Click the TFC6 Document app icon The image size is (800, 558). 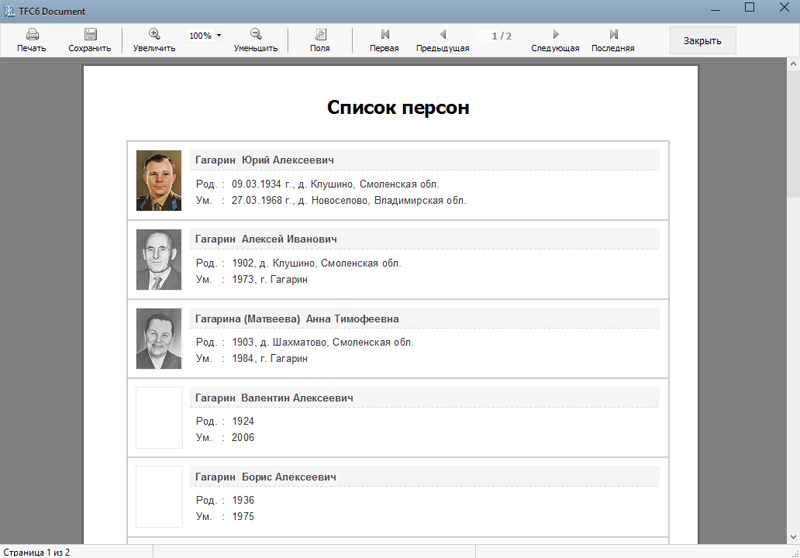[9, 11]
